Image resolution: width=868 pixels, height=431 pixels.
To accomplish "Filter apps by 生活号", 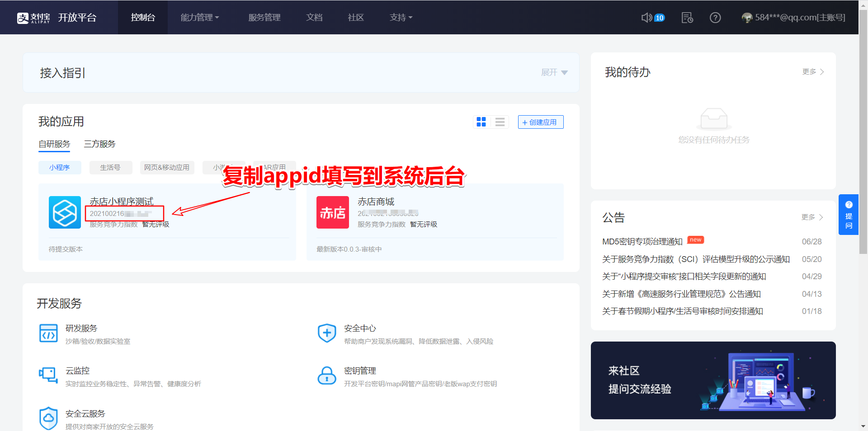I will click(x=110, y=168).
